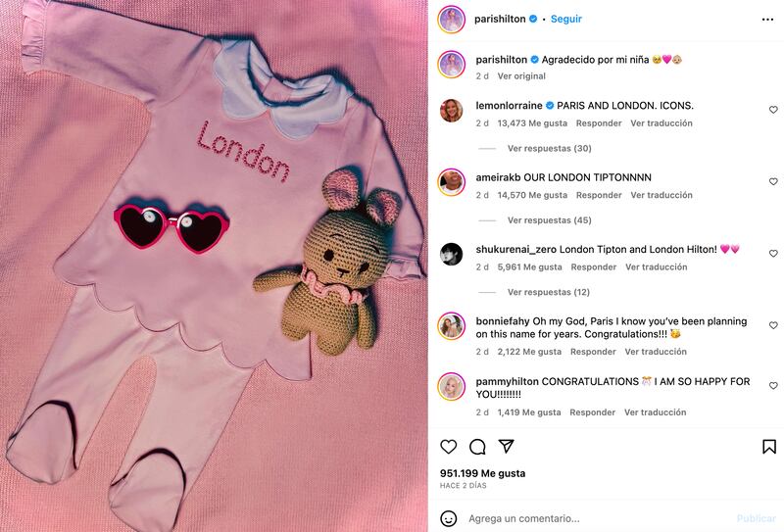Screen dimensions: 784x532
Task: Share the post via paper plane icon
Action: click(506, 446)
